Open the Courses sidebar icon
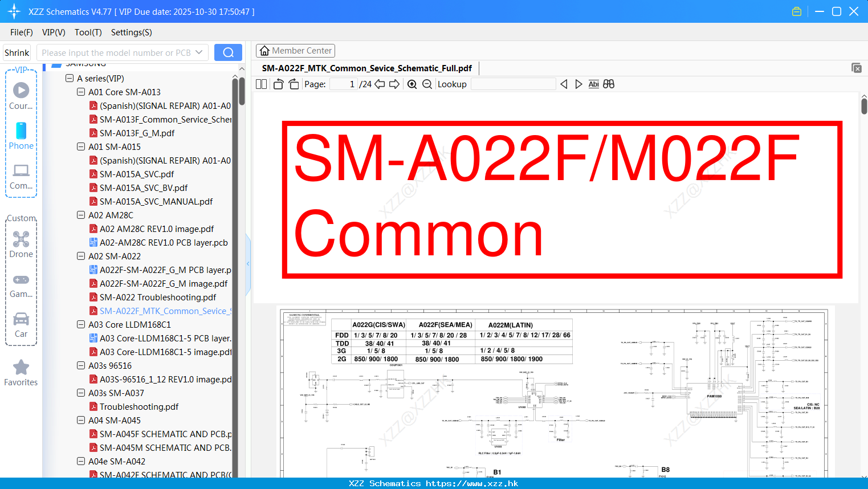868x489 pixels. pyautogui.click(x=21, y=96)
